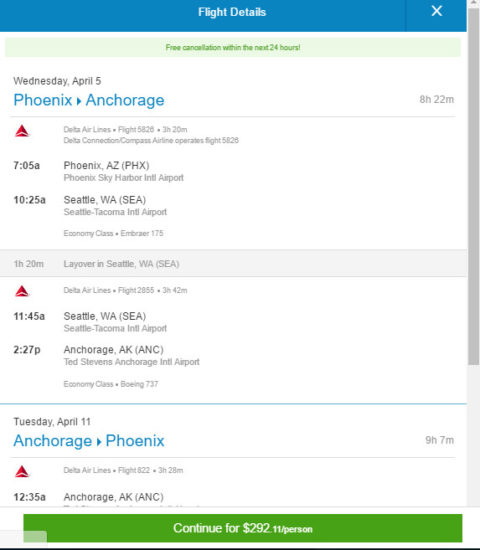The image size is (480, 550).
Task: Click the free cancellation banner
Action: point(233,47)
